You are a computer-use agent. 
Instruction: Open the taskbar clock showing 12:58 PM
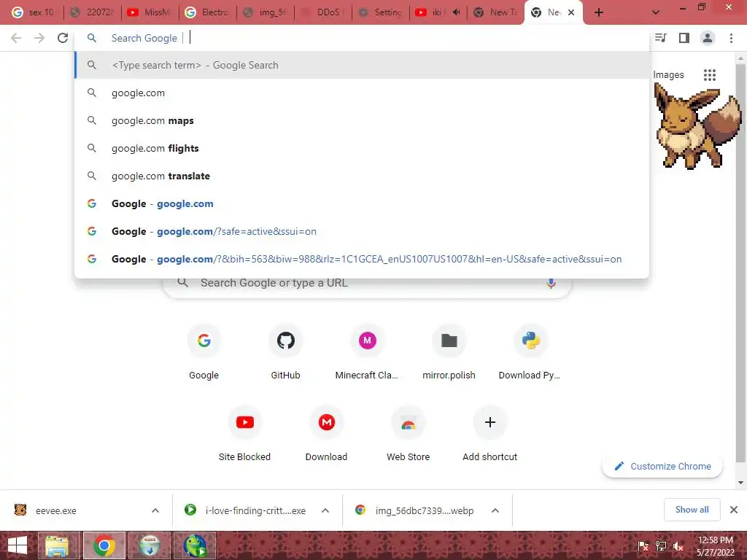click(715, 546)
